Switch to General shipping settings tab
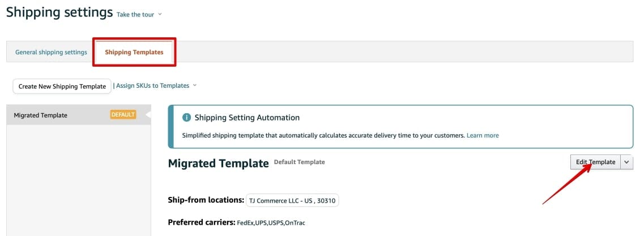This screenshot has height=236, width=644. tap(51, 52)
